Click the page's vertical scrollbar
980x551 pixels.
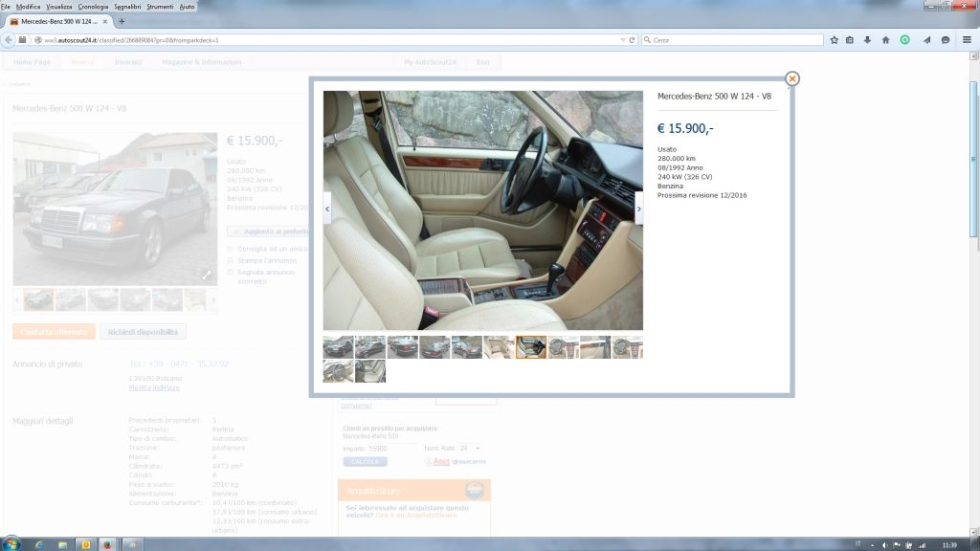tap(973, 160)
